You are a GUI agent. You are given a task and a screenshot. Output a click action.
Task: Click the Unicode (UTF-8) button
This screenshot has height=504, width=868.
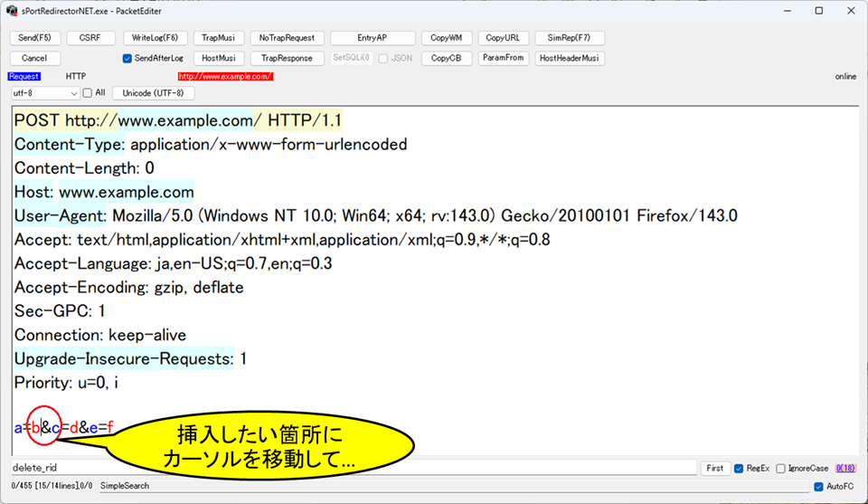tap(154, 93)
